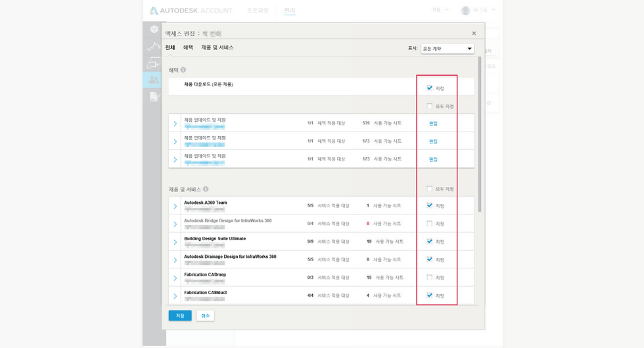
Task: Expand Autodesk Drainage Design for InfraWorks 360 row
Action: click(x=175, y=261)
